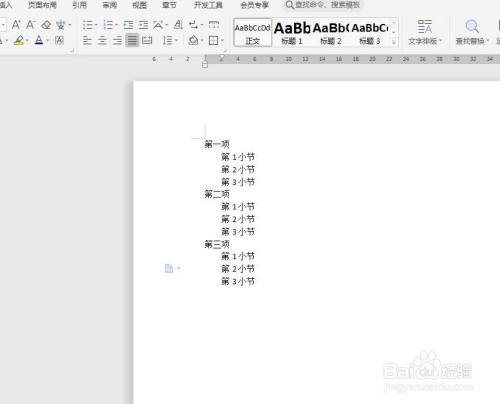Image resolution: width=500 pixels, height=404 pixels.
Task: Apply the 标题 3 heading style
Action: pos(370,32)
